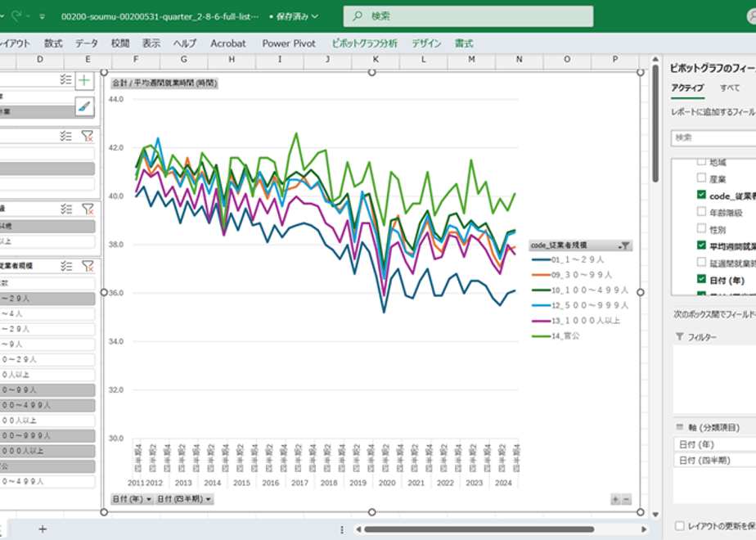Image resolution: width=756 pixels, height=540 pixels.
Task: Open the Power Pivot ribbon tab
Action: pyautogui.click(x=289, y=43)
